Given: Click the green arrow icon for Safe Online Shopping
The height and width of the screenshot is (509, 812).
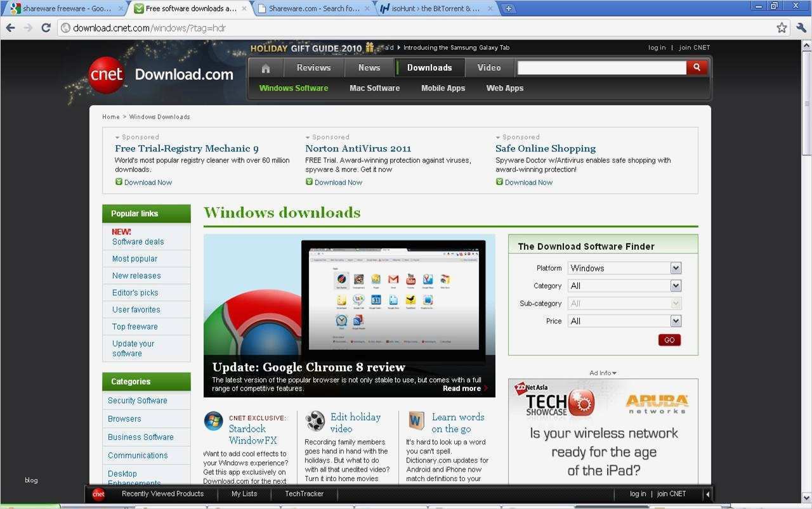Looking at the screenshot, I should (x=499, y=182).
